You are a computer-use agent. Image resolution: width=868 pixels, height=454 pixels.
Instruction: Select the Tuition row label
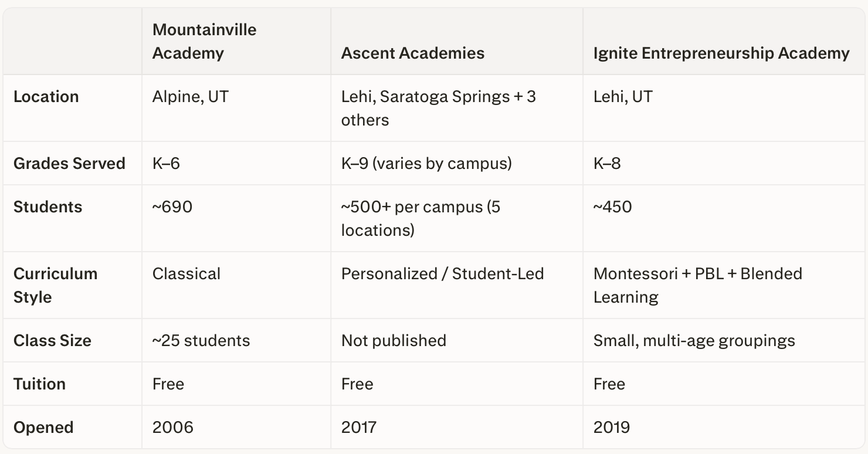click(39, 384)
